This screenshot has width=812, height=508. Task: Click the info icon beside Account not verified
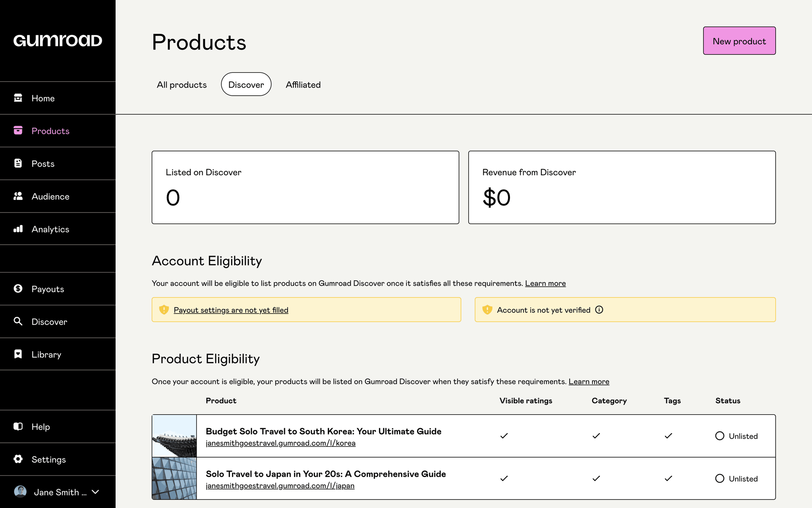599,310
